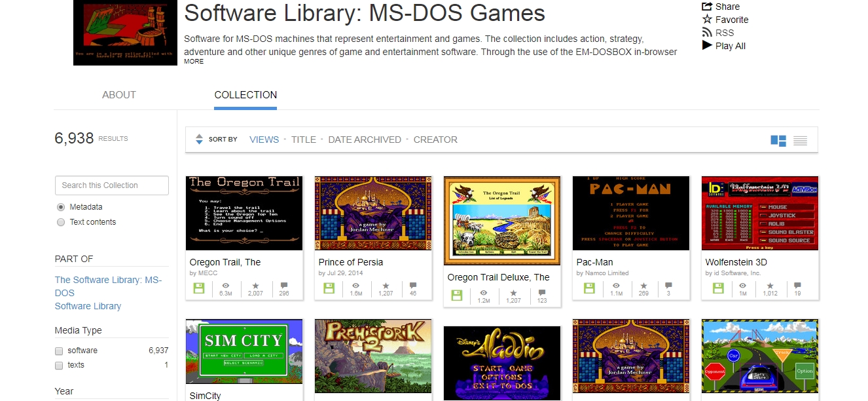Click the "by Namco Limited" creator text

point(603,273)
